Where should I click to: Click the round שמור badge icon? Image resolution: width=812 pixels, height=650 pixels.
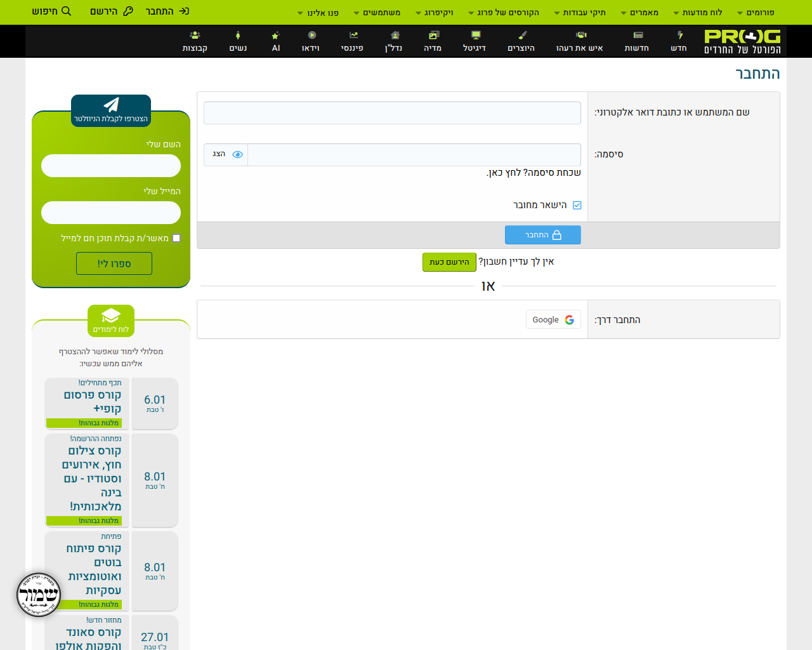(39, 595)
